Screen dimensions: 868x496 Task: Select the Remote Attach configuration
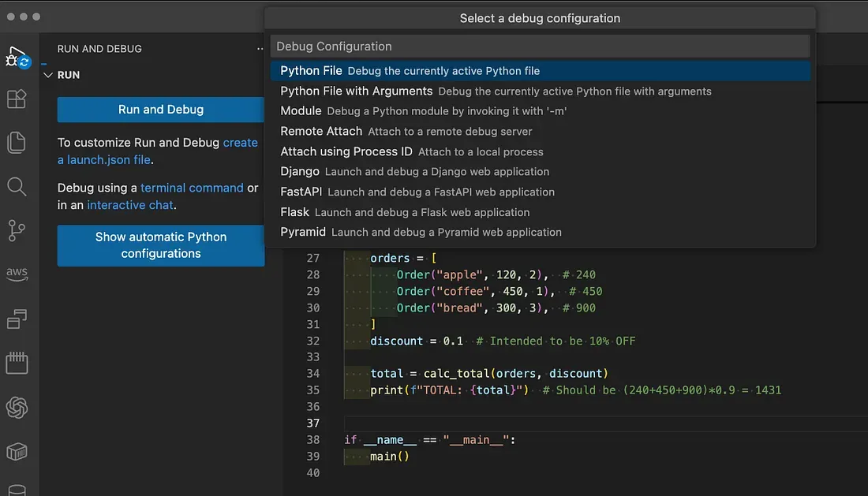[540, 132]
